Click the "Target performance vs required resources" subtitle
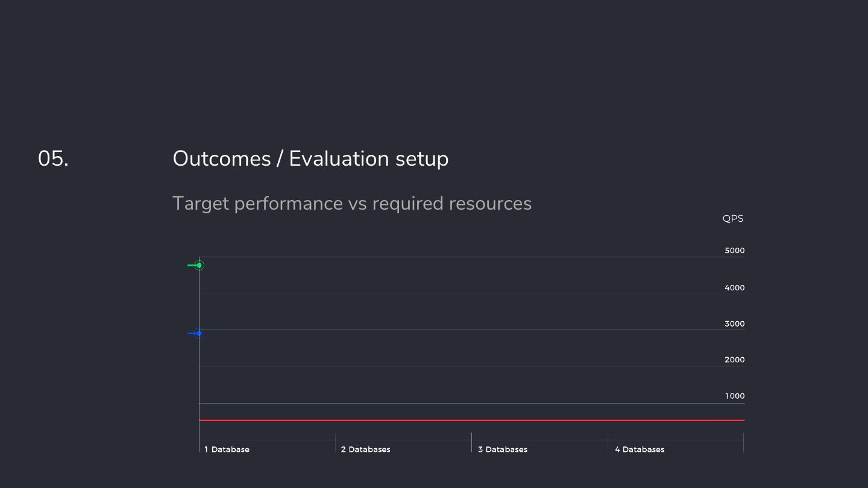This screenshot has height=488, width=868. click(352, 204)
